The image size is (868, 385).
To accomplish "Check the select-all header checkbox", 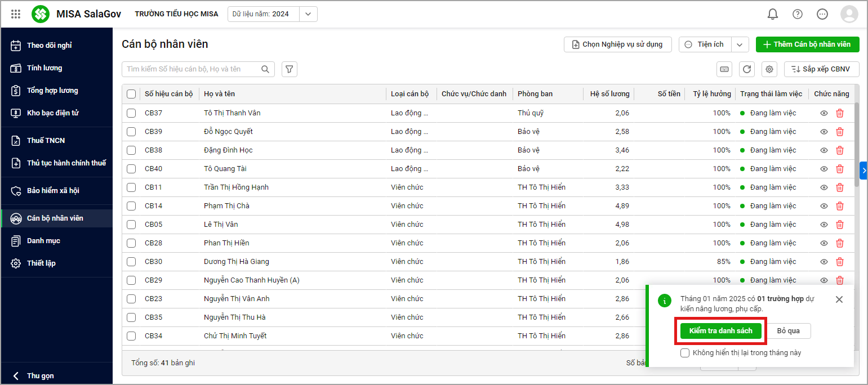I will click(131, 94).
